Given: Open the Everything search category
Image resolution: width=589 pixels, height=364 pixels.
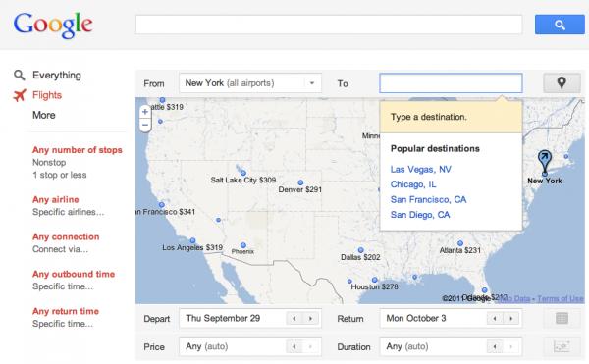Looking at the screenshot, I should click(x=56, y=75).
